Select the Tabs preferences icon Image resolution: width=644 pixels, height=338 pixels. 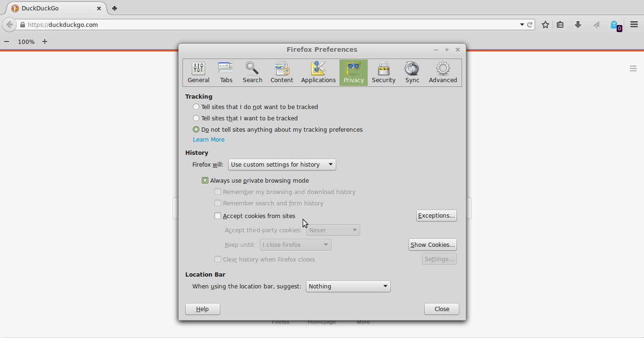click(226, 72)
